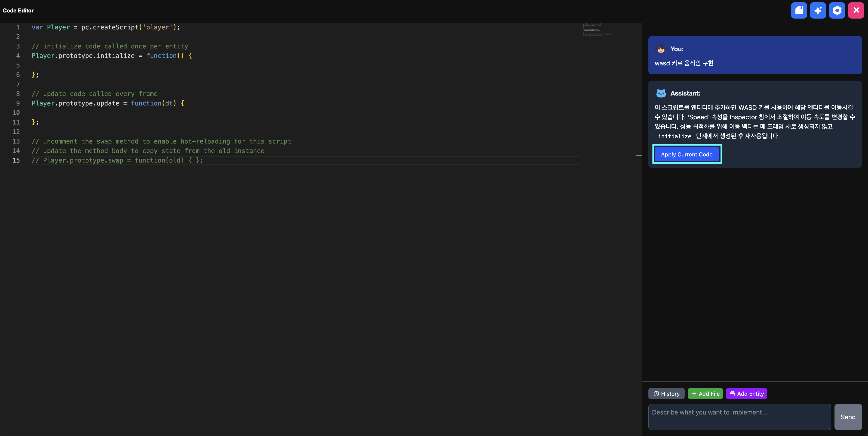Click the Assistant cat avatar icon

(661, 93)
